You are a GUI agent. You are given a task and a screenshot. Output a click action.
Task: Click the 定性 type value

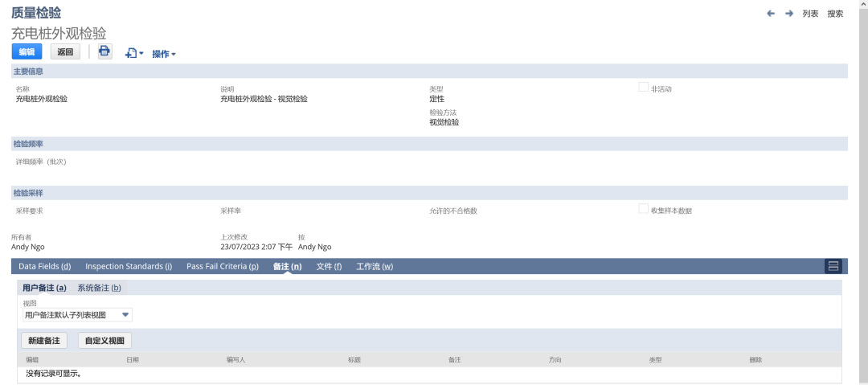pos(436,99)
